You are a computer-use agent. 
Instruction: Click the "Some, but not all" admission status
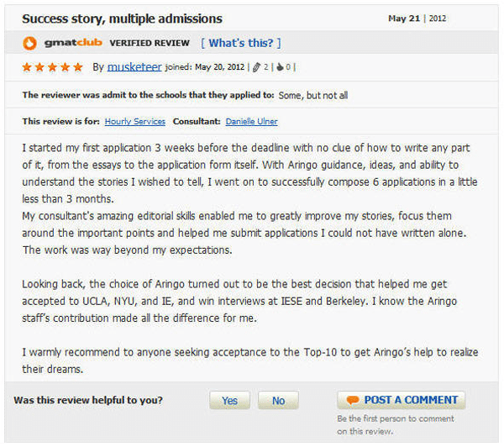click(x=313, y=96)
